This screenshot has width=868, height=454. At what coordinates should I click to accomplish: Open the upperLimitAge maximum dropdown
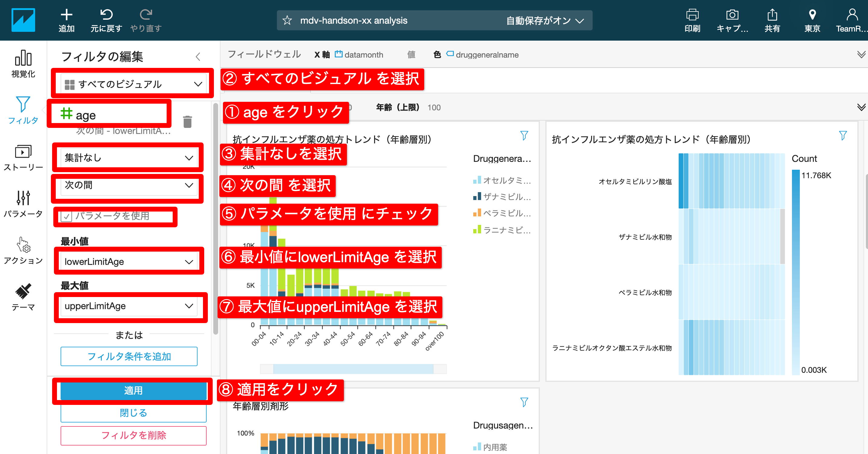click(x=129, y=306)
